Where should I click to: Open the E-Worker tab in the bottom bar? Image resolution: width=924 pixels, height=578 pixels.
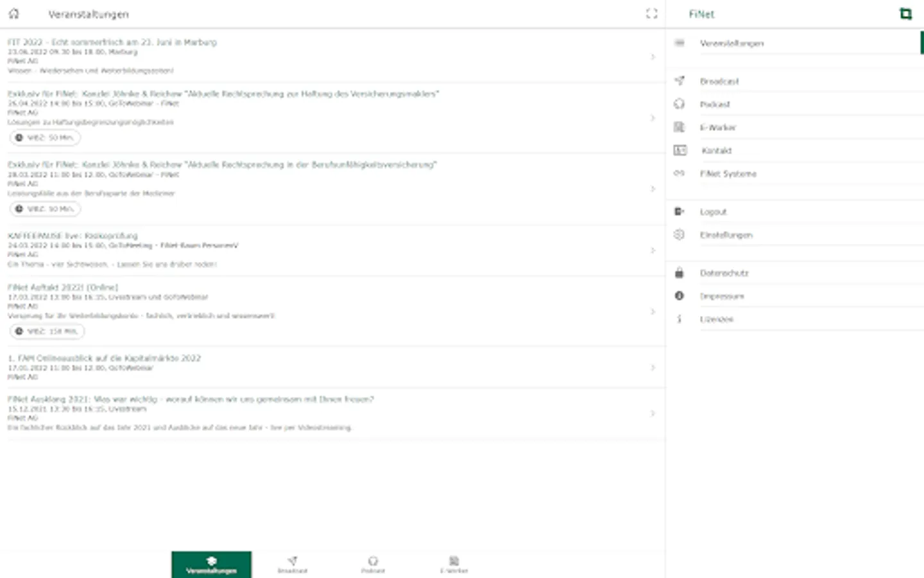tap(454, 565)
